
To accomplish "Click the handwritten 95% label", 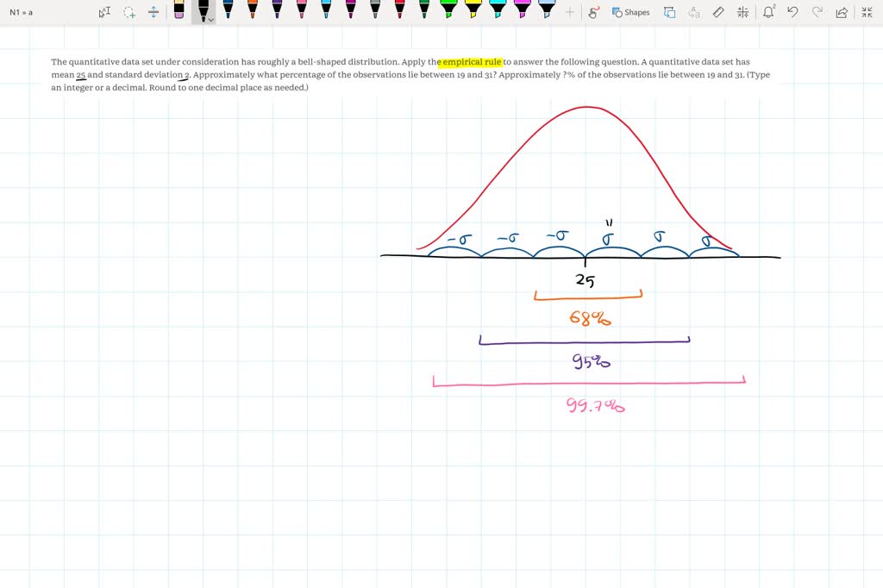I will [x=591, y=360].
